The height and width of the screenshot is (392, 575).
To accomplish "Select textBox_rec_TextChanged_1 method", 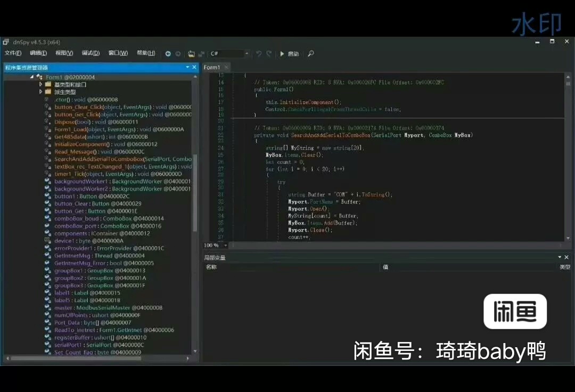I will point(122,167).
